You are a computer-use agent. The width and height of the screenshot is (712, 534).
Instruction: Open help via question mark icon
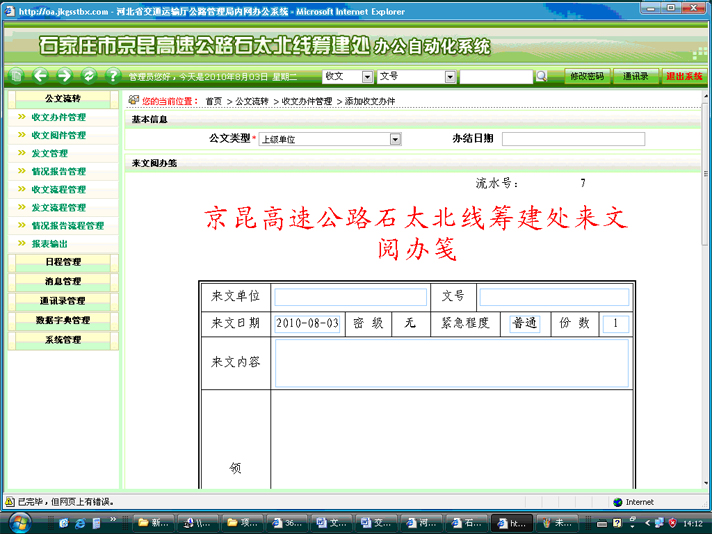(x=112, y=76)
